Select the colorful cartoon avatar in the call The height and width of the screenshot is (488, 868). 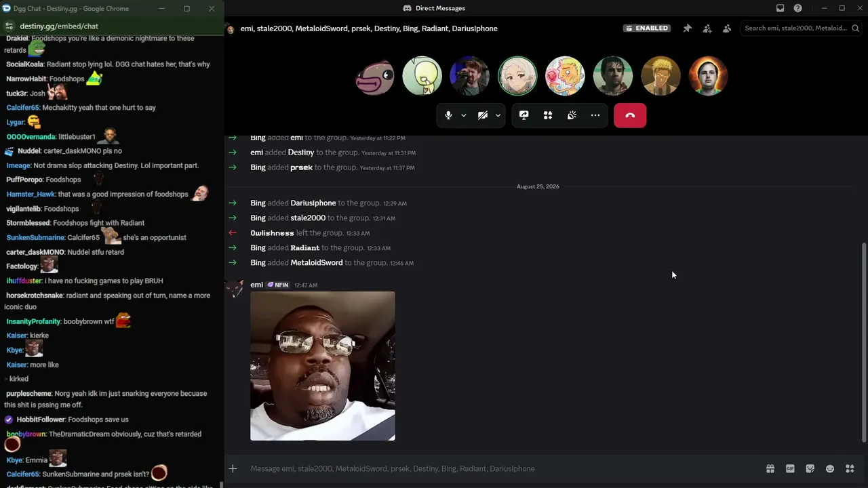(565, 76)
